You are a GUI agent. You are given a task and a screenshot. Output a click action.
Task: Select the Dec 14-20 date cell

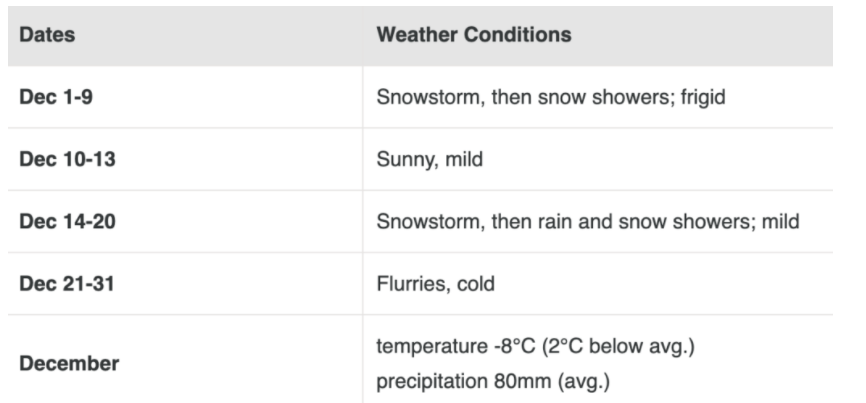[x=67, y=221]
